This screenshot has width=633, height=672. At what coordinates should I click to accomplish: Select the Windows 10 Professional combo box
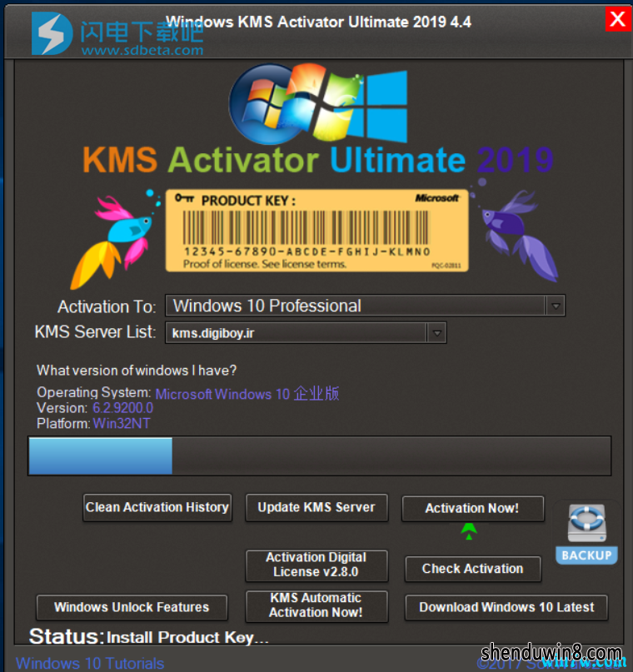(365, 306)
